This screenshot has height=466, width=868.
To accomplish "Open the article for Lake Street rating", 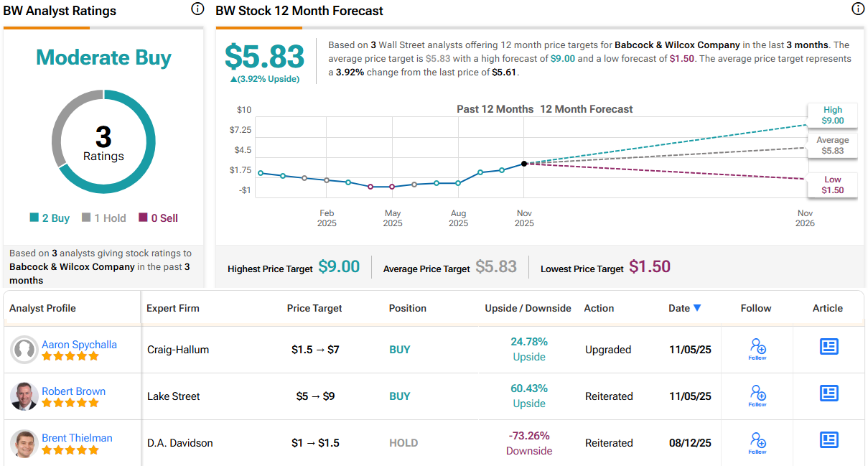I will point(829,393).
